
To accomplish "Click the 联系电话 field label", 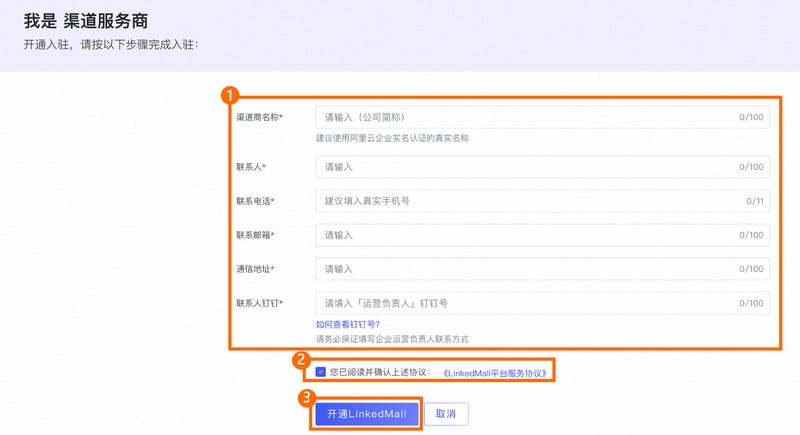I will [x=255, y=201].
